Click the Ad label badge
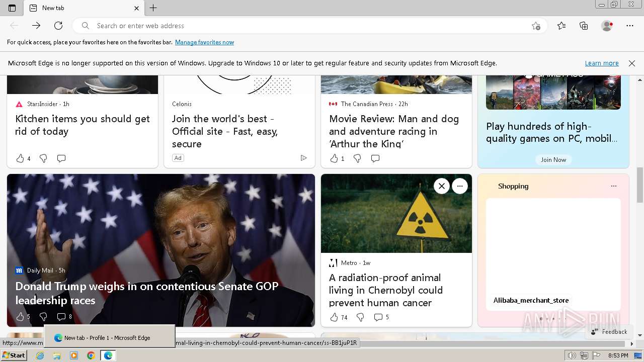Viewport: 644px width, 362px height. tap(178, 158)
